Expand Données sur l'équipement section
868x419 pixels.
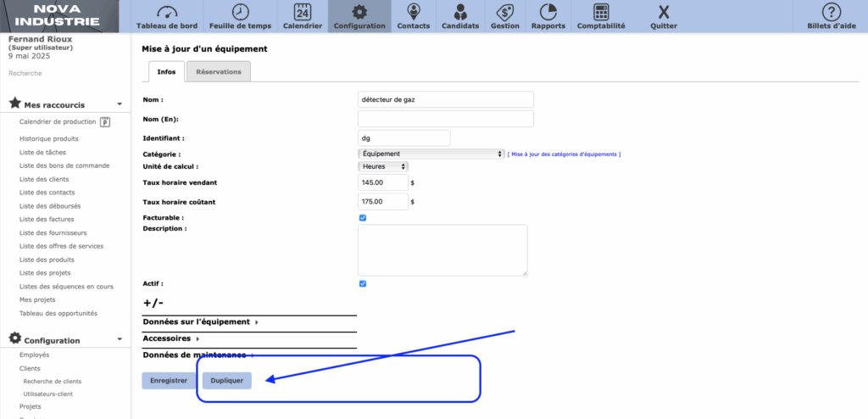(x=200, y=322)
